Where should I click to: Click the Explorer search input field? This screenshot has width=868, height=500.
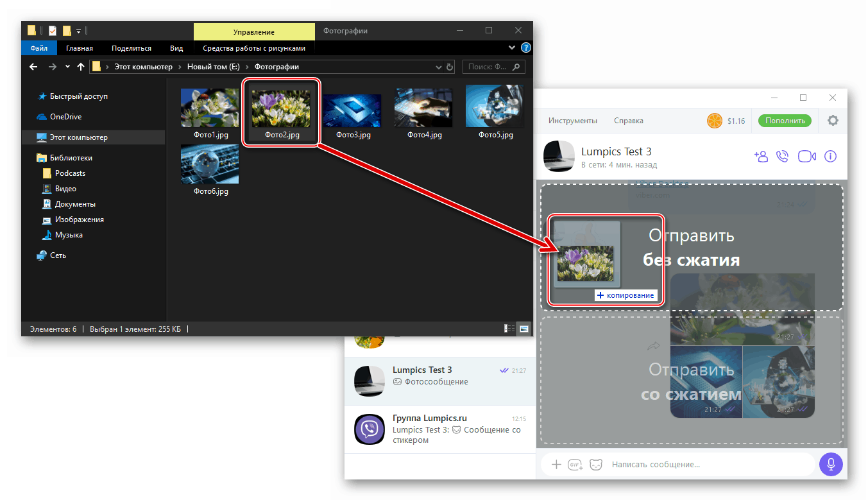click(493, 67)
